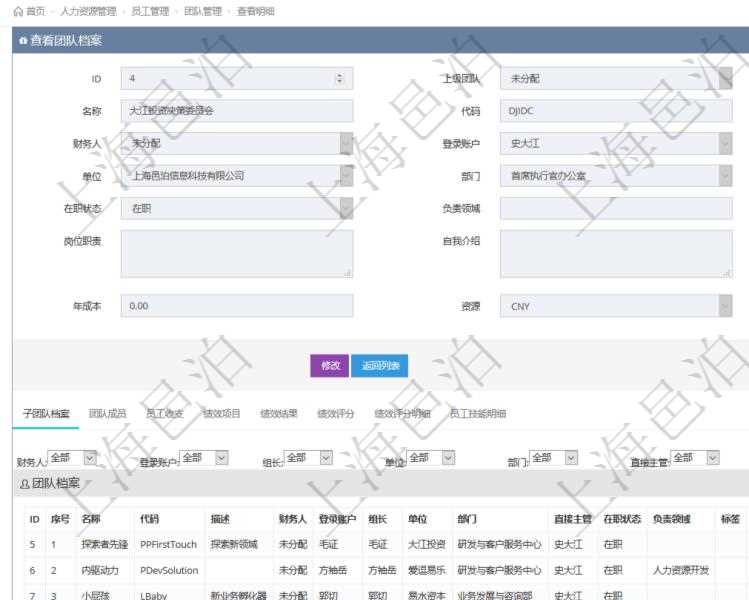
Task: Switch to the 绩效项目 tab
Action: [222, 414]
